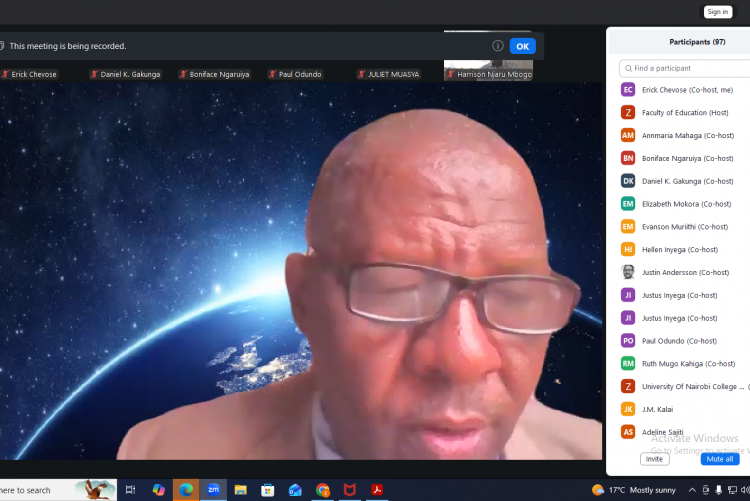750x501 pixels.
Task: Open Microsoft Edge from the taskbar
Action: [x=185, y=489]
